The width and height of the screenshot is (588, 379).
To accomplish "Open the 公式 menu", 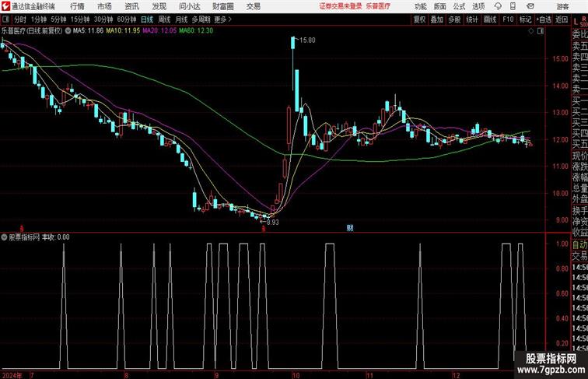I will [459, 6].
